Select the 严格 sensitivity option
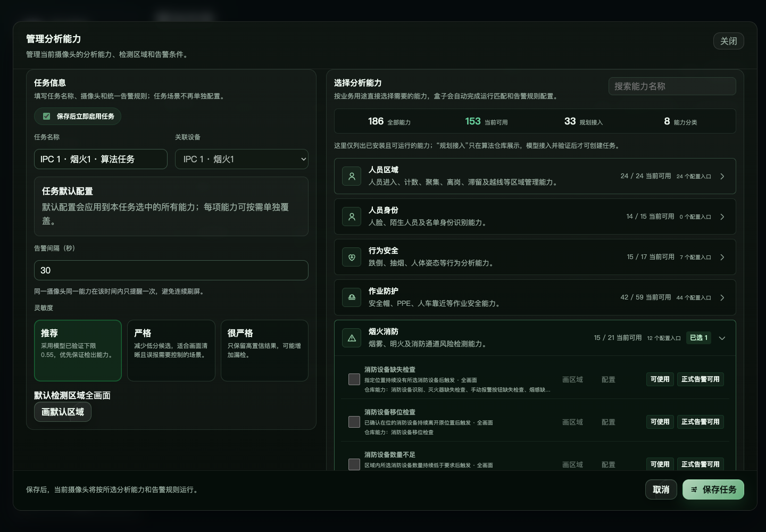Image resolution: width=766 pixels, height=532 pixels. coord(171,351)
